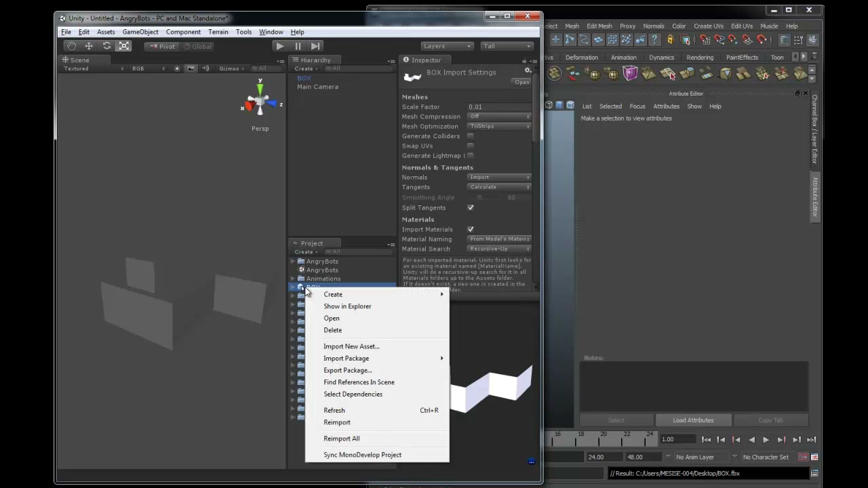
Task: Expand the Animations folder in Project
Action: point(293,279)
